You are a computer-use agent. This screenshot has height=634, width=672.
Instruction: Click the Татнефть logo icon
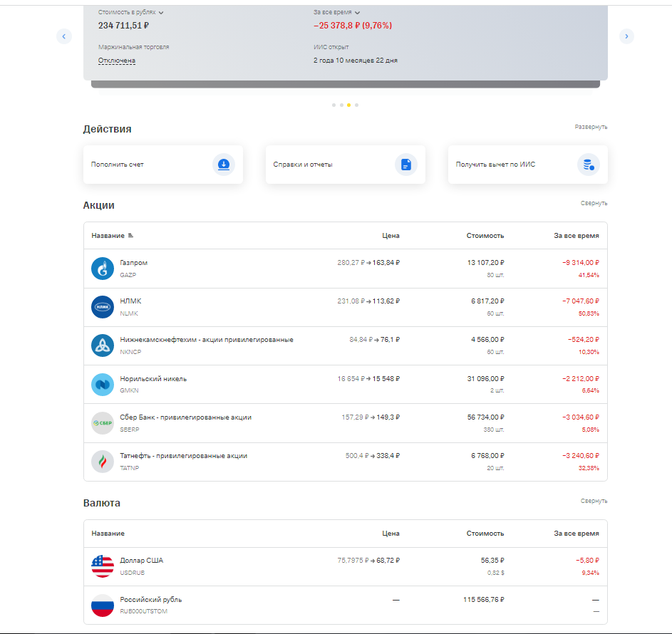point(103,462)
